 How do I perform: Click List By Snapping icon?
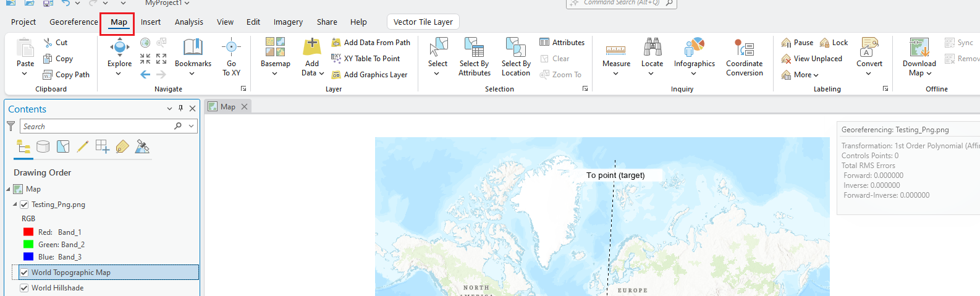tap(103, 146)
